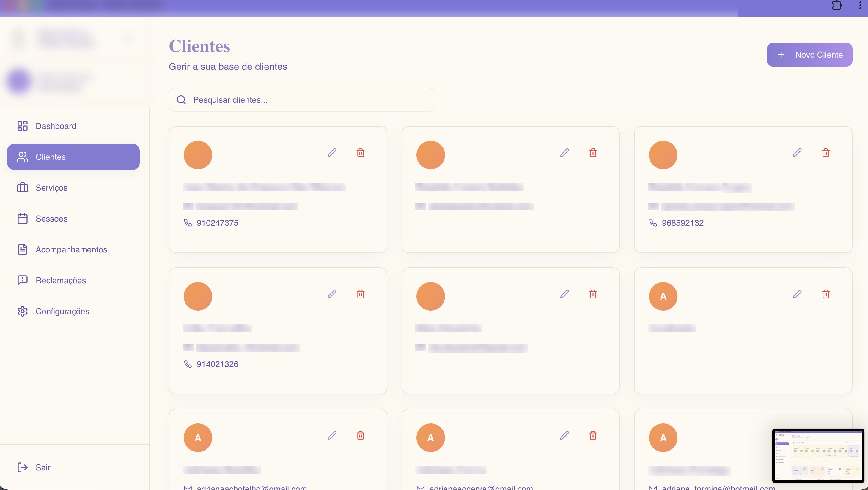The width and height of the screenshot is (868, 490).
Task: Click the phone number 914021326
Action: click(217, 364)
